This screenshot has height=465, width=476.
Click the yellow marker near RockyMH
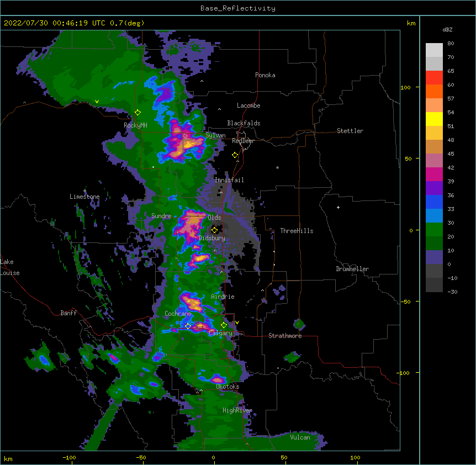(137, 113)
